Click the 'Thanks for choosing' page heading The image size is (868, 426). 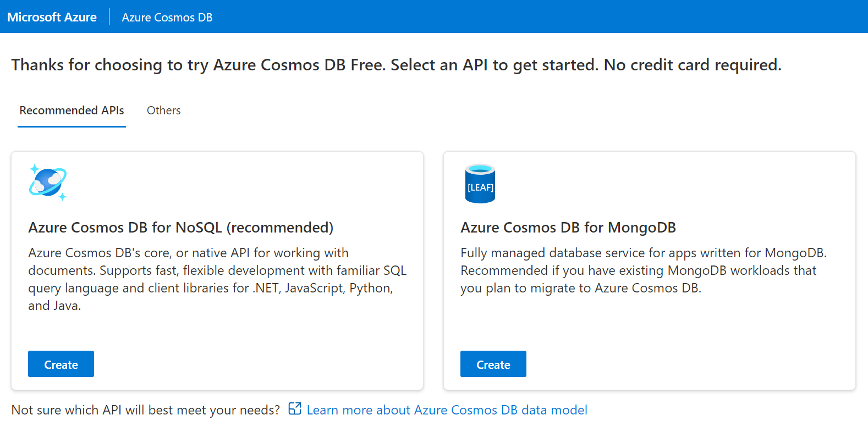click(x=396, y=65)
